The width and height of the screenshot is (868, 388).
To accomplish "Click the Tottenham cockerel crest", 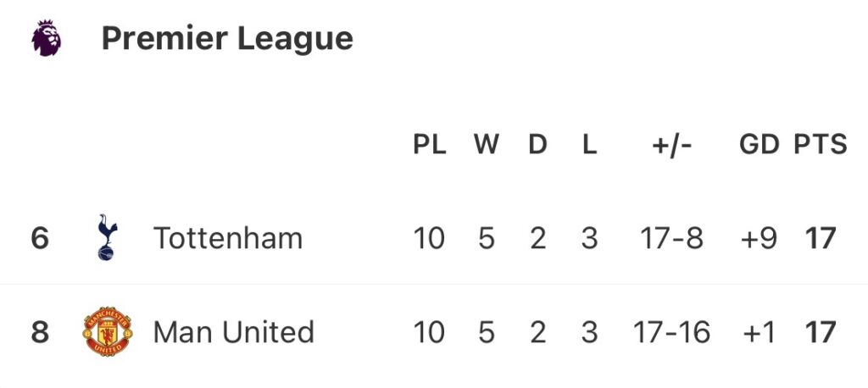I will (107, 238).
